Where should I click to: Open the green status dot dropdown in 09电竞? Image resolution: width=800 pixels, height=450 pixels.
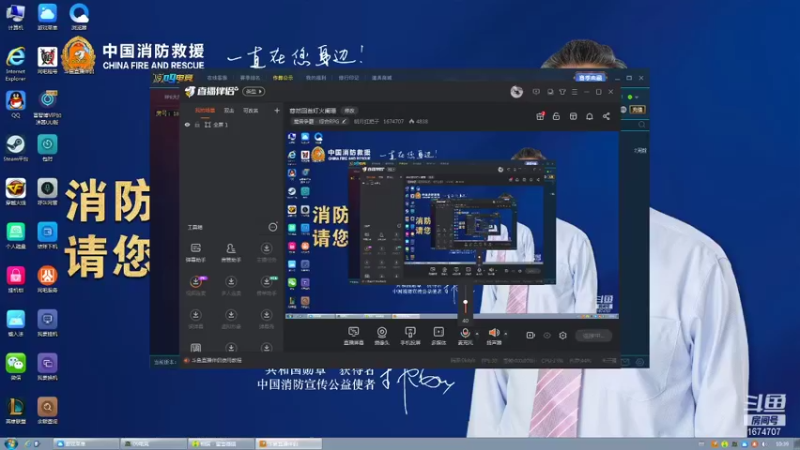[633, 97]
